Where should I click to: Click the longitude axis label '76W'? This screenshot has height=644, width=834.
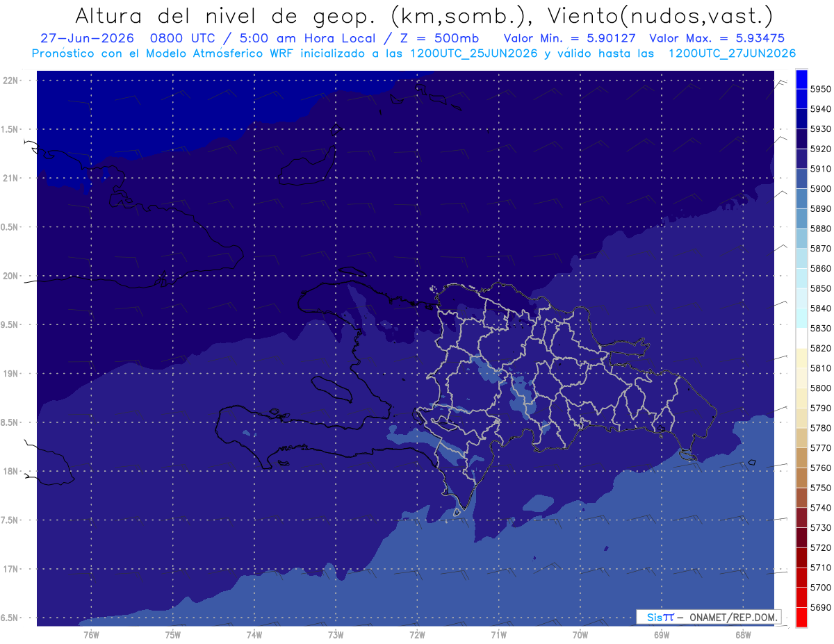90,634
